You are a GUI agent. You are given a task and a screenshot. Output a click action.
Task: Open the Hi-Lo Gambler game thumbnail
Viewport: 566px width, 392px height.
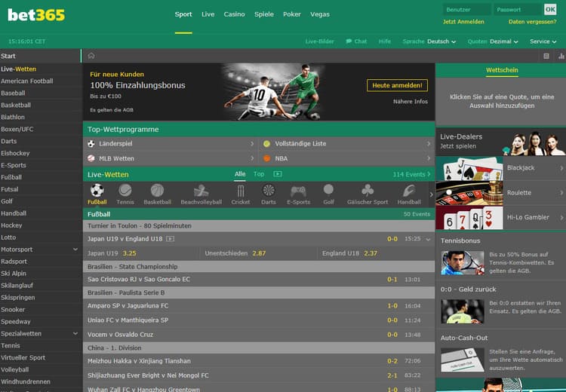(x=469, y=217)
